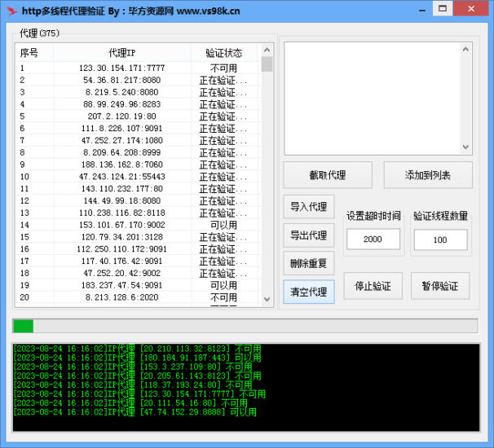The height and width of the screenshot is (448, 494).
Task: Minimize the proxy verifier window
Action: coord(422,10)
